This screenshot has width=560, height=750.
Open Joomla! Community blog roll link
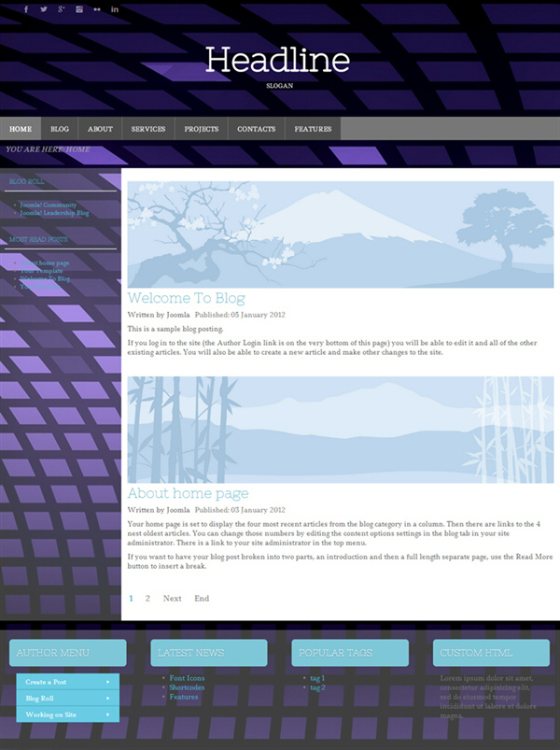(x=49, y=205)
